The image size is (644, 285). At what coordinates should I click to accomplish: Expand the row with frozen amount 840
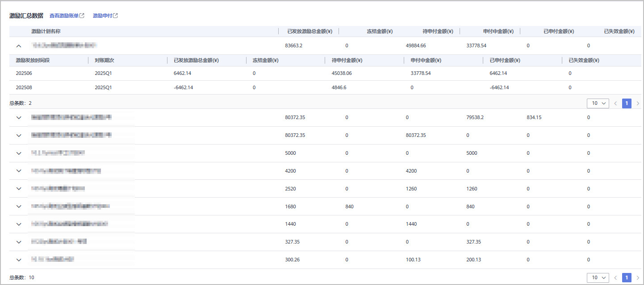click(19, 207)
